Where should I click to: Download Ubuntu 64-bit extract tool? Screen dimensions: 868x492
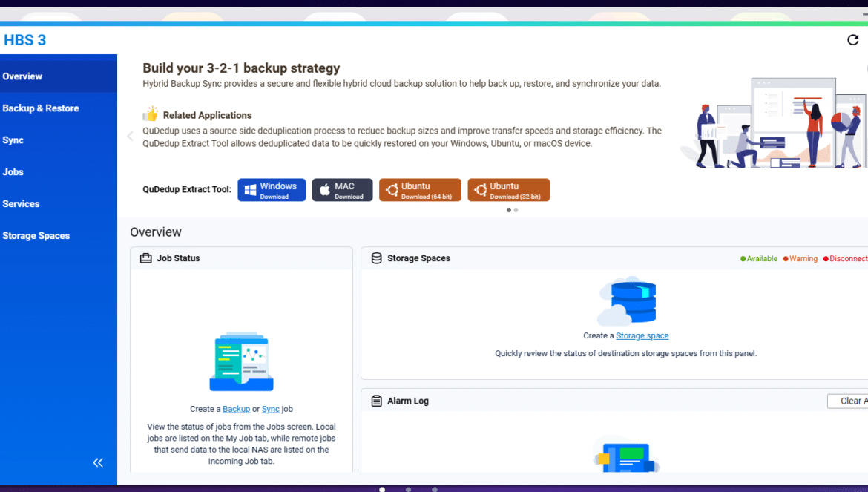coord(420,190)
